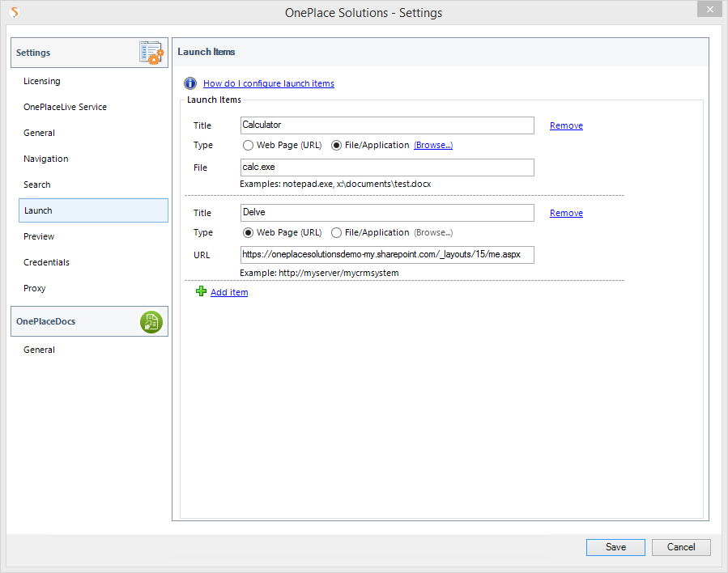This screenshot has width=728, height=573.
Task: Select File/Application for Calculator item
Action: point(337,145)
